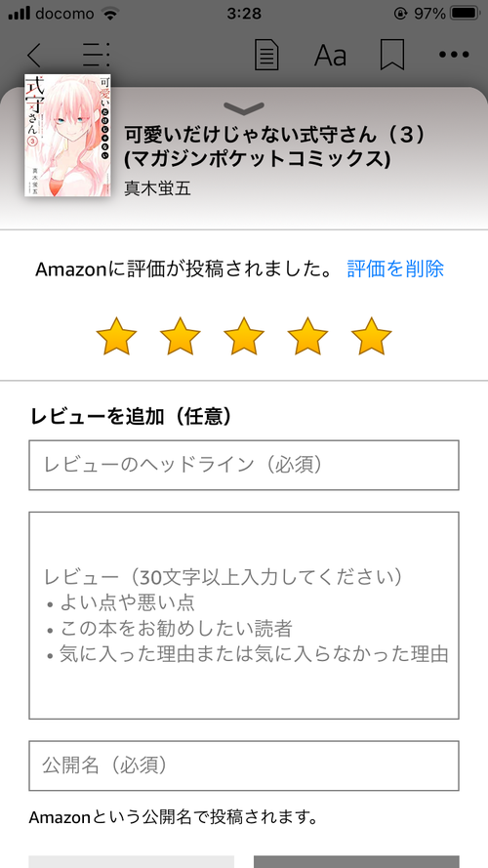Screen dimensions: 488x868
Task: Tap the back arrow icon
Action: click(34, 55)
